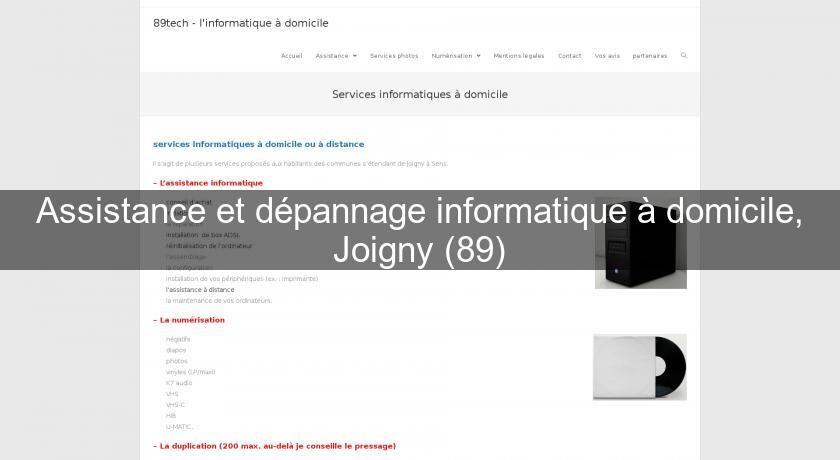
Task: Click the intro sentence about Joigny à Sens
Action: click(300, 163)
